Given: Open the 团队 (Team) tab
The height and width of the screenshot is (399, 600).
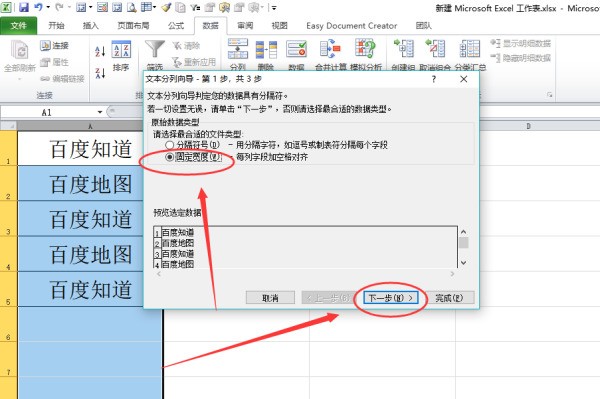Looking at the screenshot, I should pyautogui.click(x=424, y=26).
